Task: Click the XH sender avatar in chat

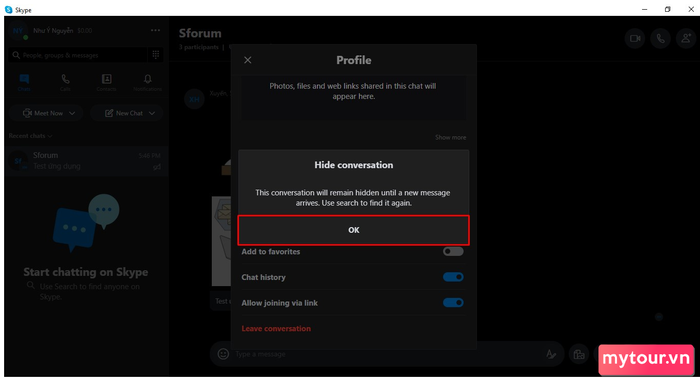Action: click(194, 99)
